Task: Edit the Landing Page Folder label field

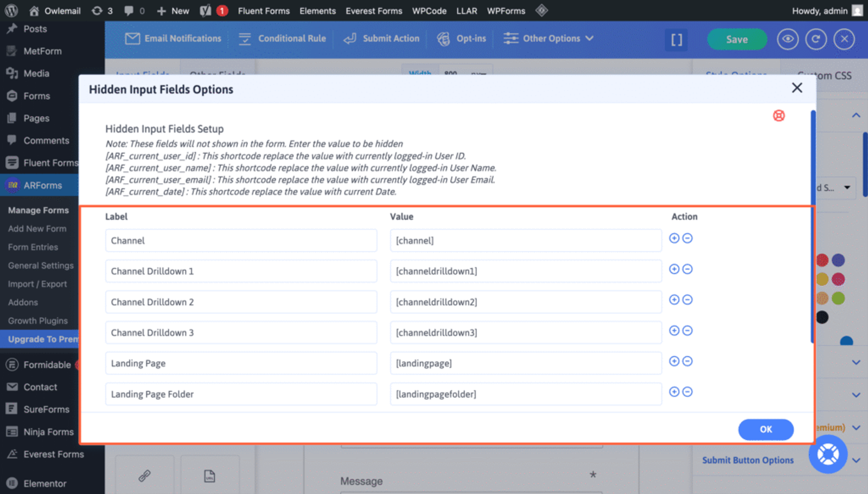Action: (241, 394)
